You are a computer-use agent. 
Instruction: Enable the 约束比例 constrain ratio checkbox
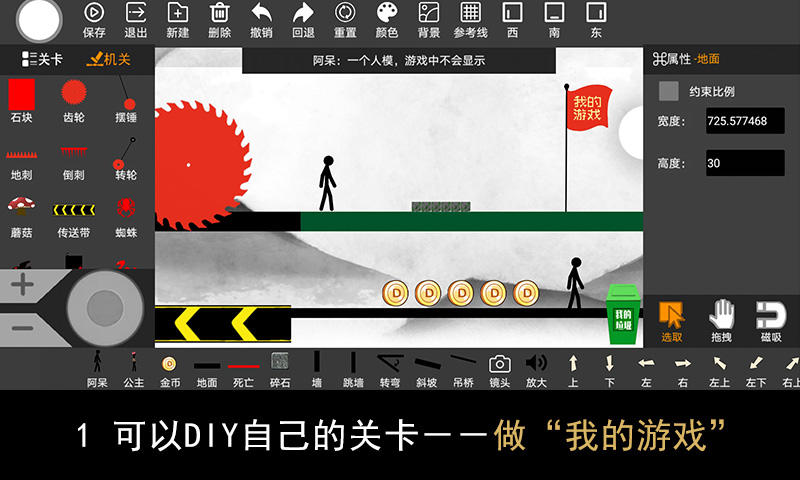point(669,91)
